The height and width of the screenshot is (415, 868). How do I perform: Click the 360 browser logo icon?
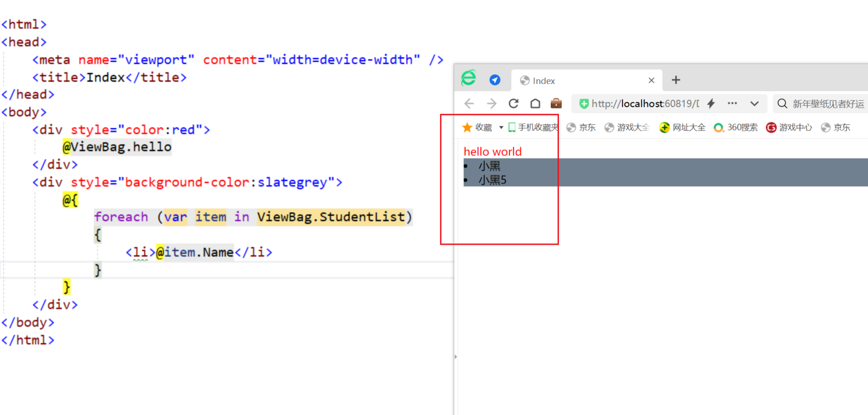point(469,78)
